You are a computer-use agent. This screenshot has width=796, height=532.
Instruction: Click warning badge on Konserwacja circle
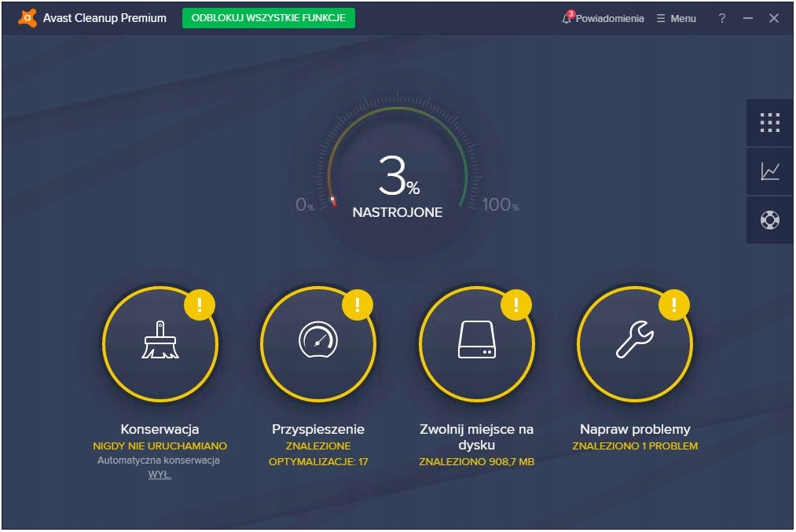200,305
